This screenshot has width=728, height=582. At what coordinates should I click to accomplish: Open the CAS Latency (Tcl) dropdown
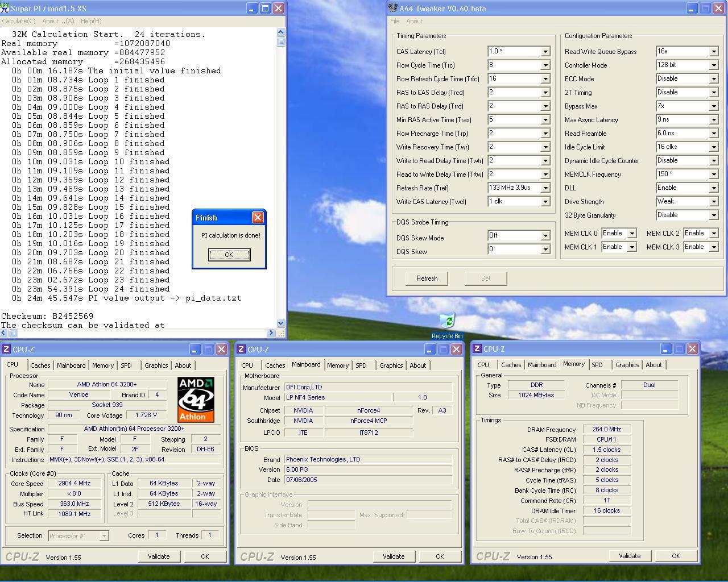pyautogui.click(x=545, y=51)
